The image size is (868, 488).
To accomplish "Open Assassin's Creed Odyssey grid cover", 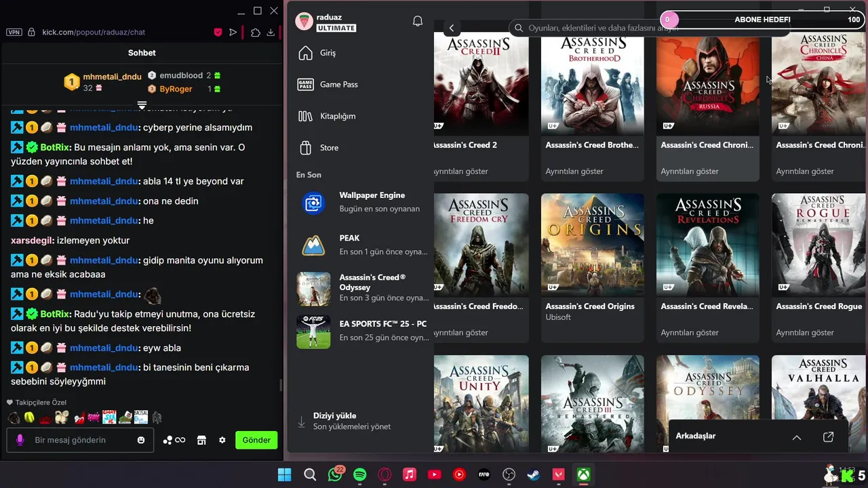I will click(708, 388).
